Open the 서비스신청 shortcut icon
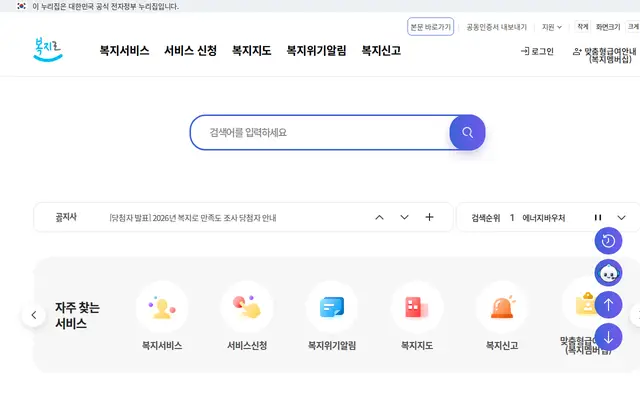 pyautogui.click(x=247, y=307)
